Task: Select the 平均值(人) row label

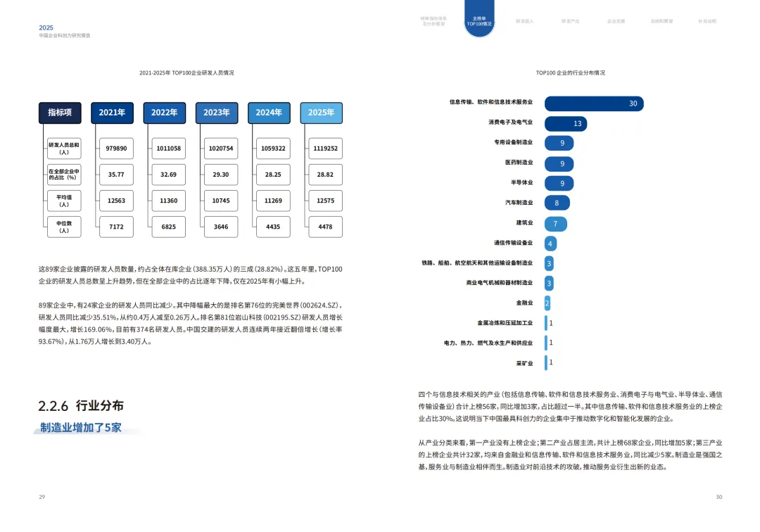Action: [64, 201]
